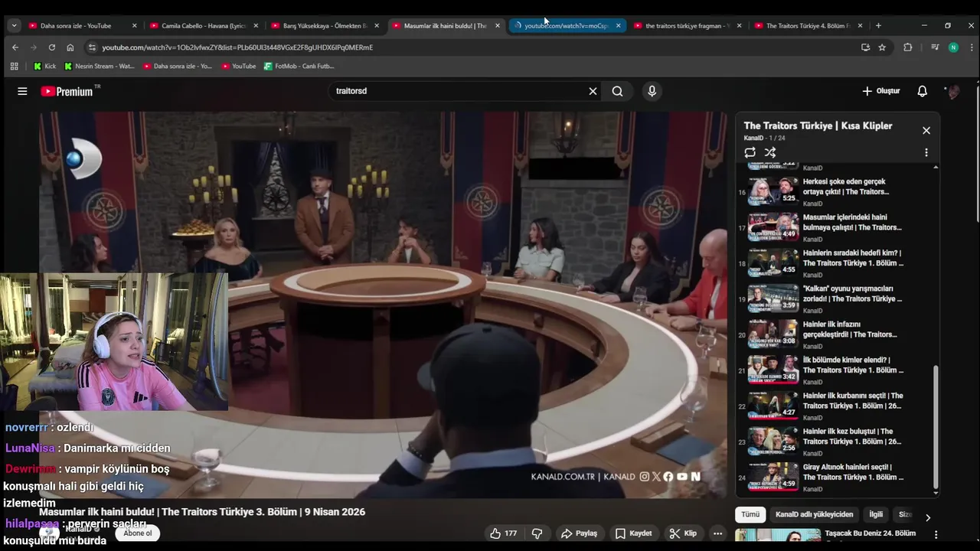980x551 pixels.
Task: Play playlist video 17 Masumlar içlerindeki haini
Action: click(x=835, y=227)
